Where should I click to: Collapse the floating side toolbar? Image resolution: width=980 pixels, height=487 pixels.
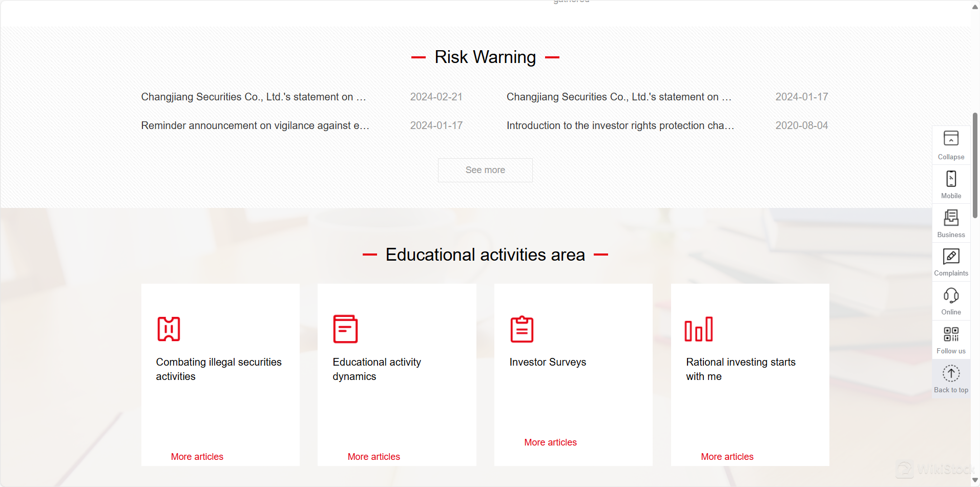(950, 144)
